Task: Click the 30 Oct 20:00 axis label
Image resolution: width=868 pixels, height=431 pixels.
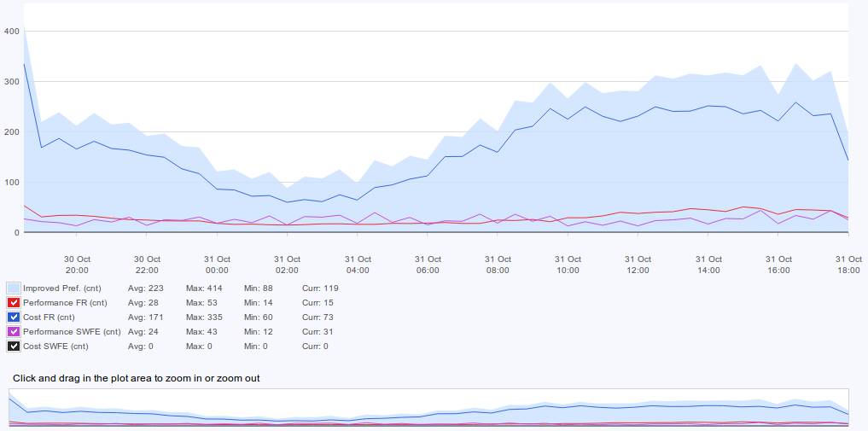Action: pyautogui.click(x=77, y=265)
